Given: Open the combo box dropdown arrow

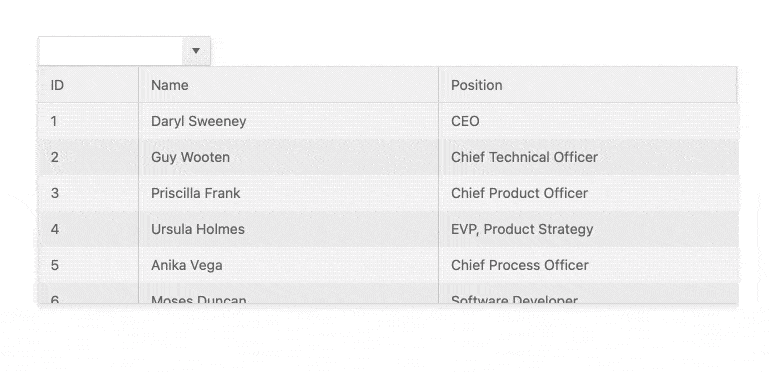Looking at the screenshot, I should pyautogui.click(x=196, y=51).
